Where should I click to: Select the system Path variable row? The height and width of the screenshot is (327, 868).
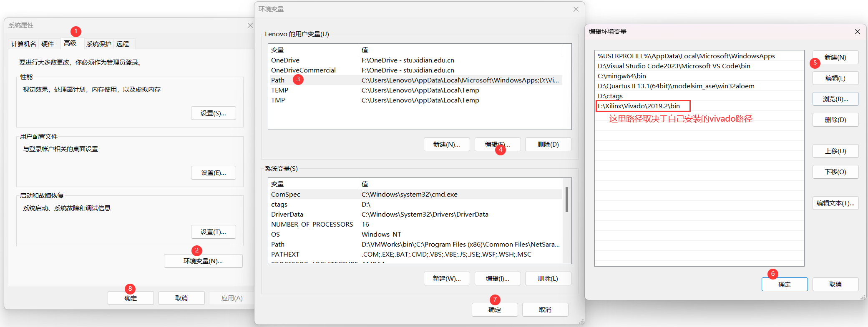[x=415, y=245]
